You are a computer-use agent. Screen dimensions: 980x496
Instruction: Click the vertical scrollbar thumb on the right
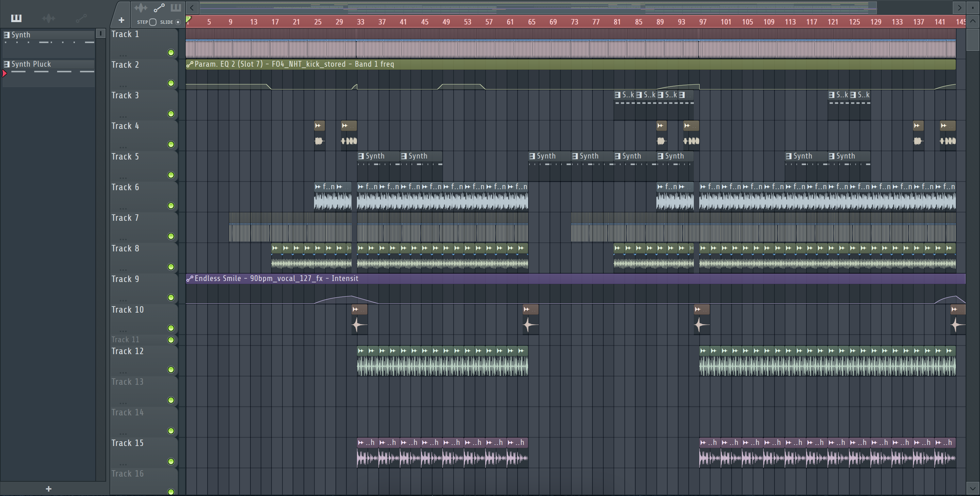[973, 39]
